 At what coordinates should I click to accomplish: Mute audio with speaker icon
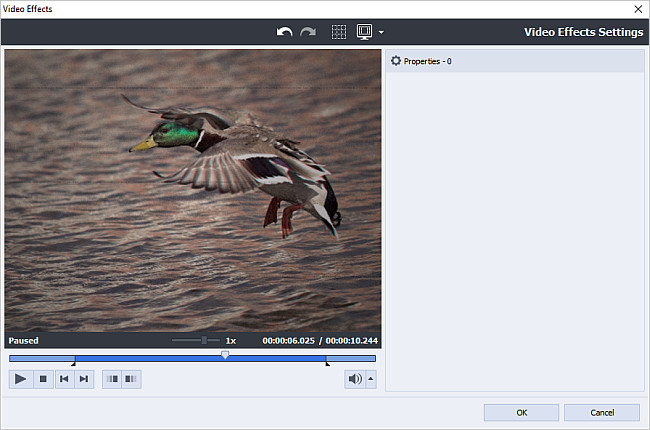355,379
